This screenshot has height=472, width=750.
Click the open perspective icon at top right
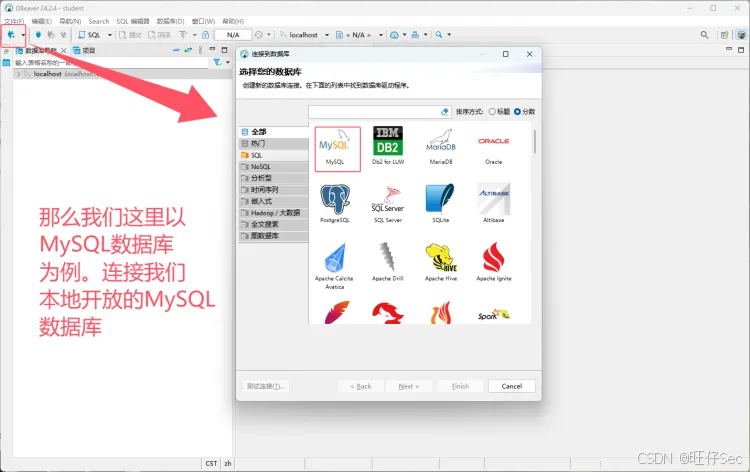click(725, 35)
